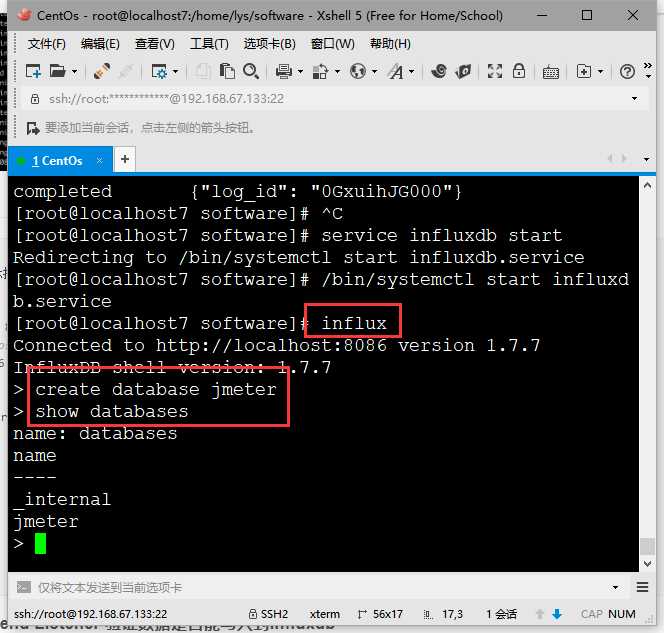This screenshot has height=633, width=664.
Task: Open the session Properties gear icon
Action: (x=159, y=71)
